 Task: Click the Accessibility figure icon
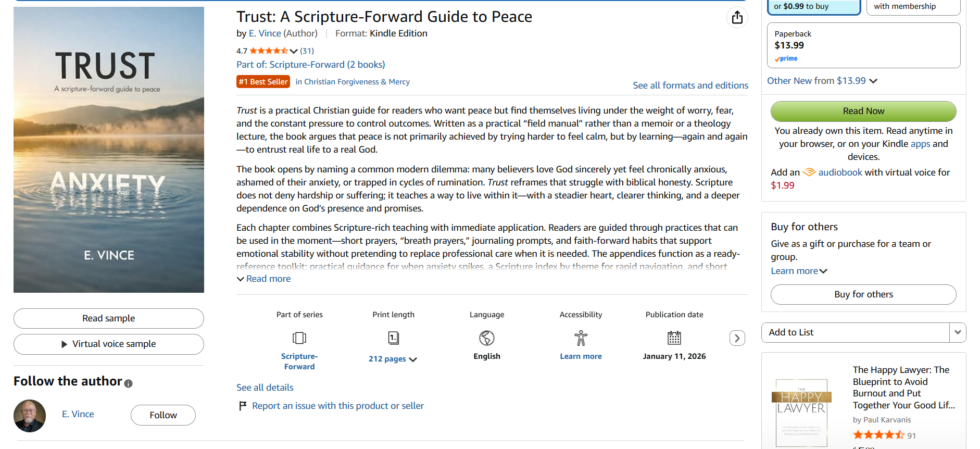point(581,338)
